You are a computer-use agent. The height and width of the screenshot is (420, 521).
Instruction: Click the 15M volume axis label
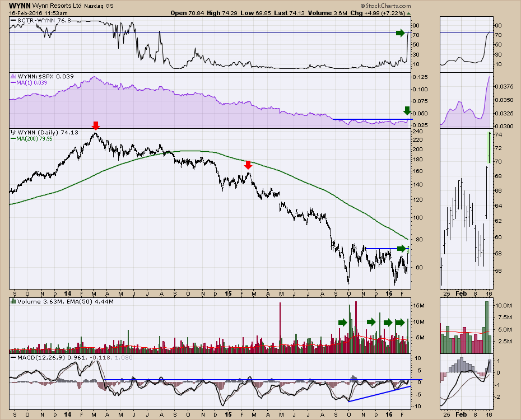tap(418, 305)
